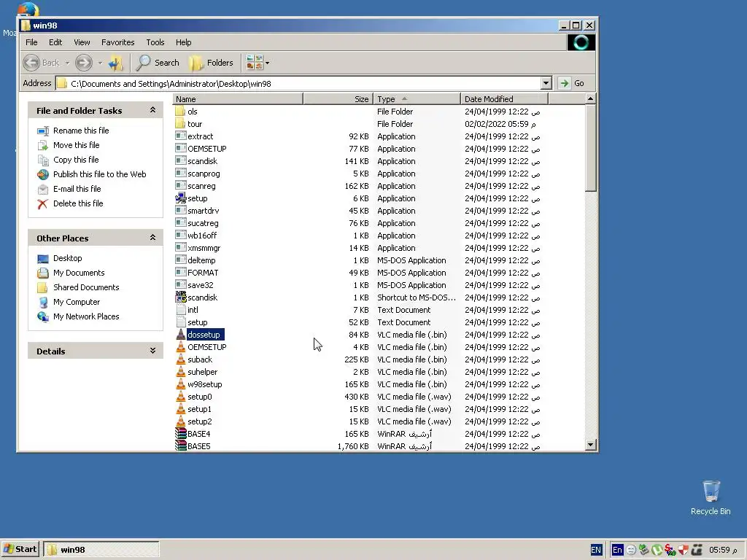Select the intl text document icon
The image size is (747, 560).
pyautogui.click(x=181, y=309)
